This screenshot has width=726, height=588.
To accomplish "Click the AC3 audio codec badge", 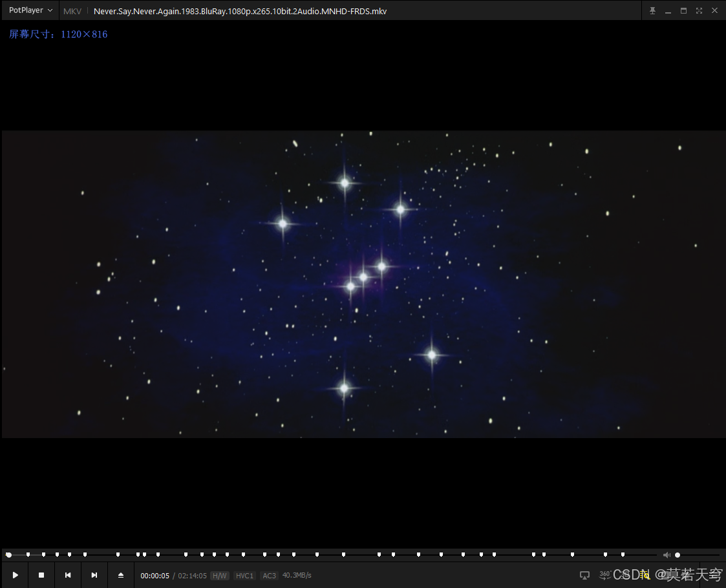I will [269, 576].
